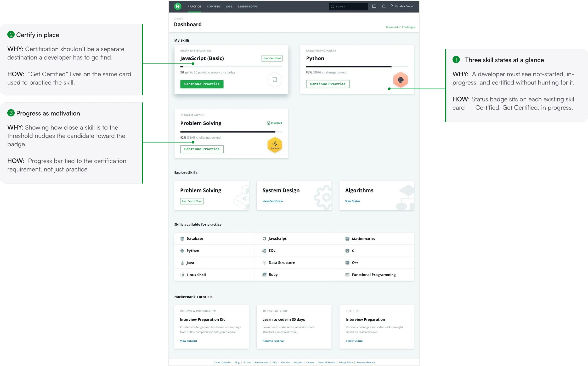Click Resume Tutorial for 30 Days of Code
This screenshot has height=366, width=588.
[x=273, y=341]
